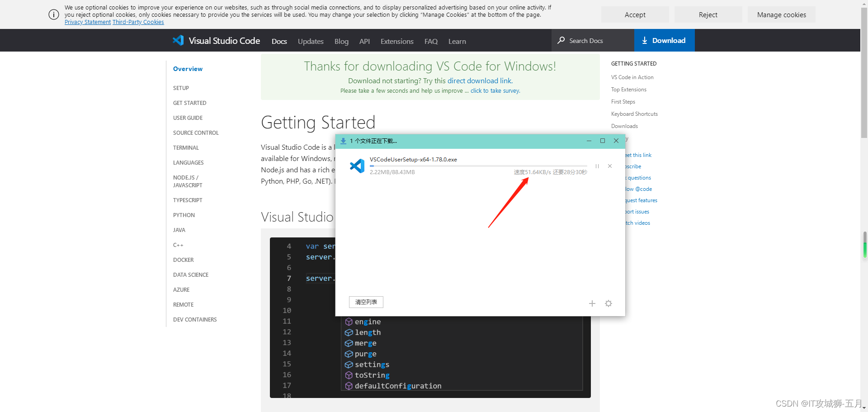
Task: Open the API navigation item
Action: 364,41
